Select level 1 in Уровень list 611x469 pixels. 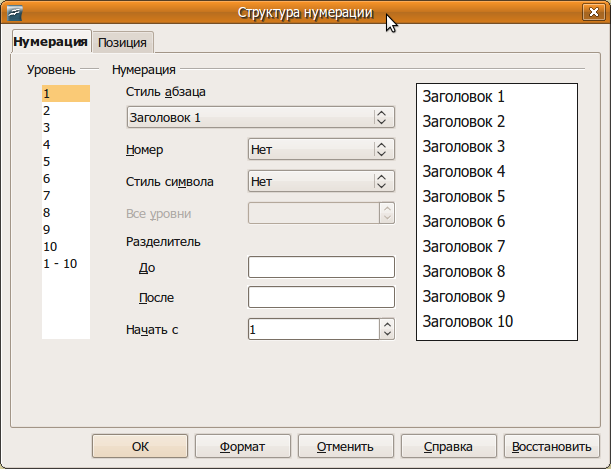[66, 93]
